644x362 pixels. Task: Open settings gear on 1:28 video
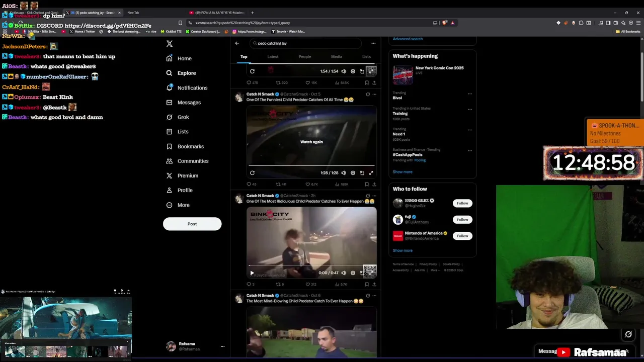353,173
